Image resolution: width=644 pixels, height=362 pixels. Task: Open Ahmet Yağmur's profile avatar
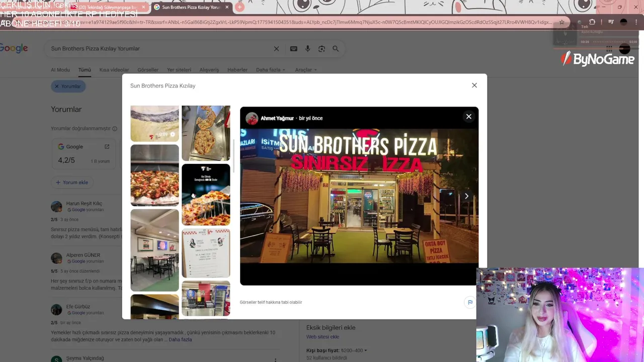[x=252, y=118]
